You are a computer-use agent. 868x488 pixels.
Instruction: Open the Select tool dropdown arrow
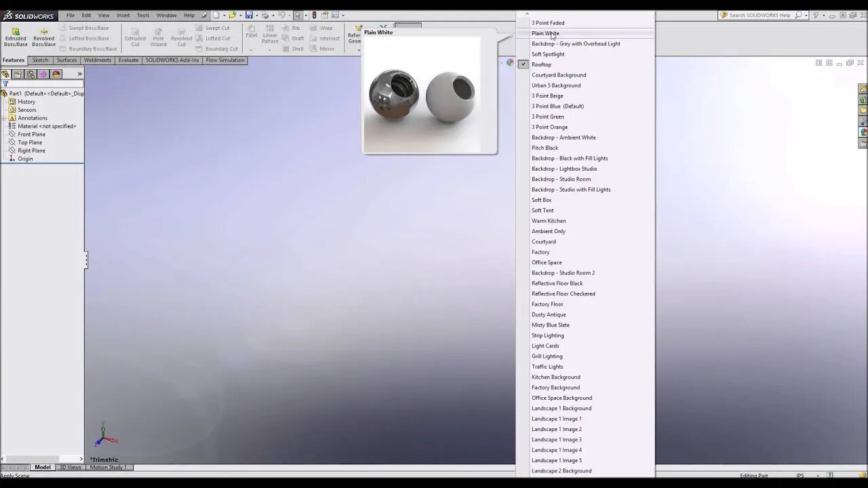click(304, 15)
